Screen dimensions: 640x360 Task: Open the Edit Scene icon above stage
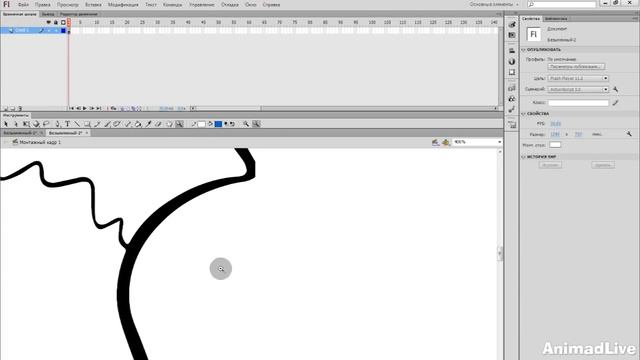(436, 142)
